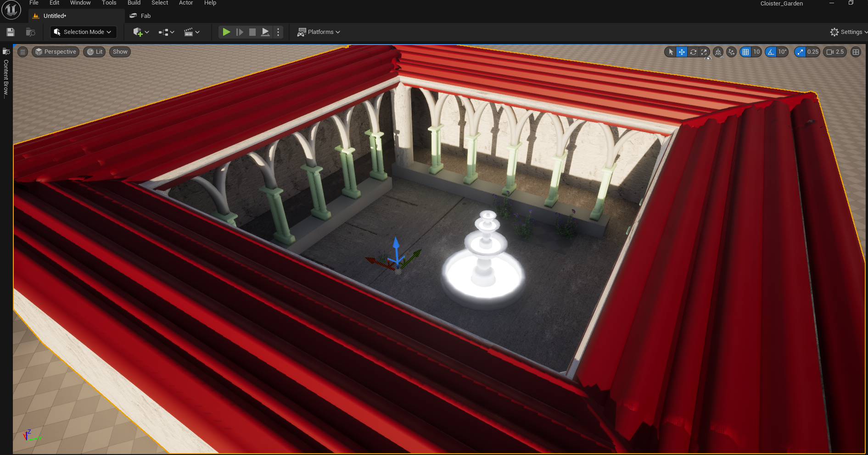Viewport: 868px width, 455px height.
Task: Open the add content cube menu
Action: pyautogui.click(x=141, y=32)
